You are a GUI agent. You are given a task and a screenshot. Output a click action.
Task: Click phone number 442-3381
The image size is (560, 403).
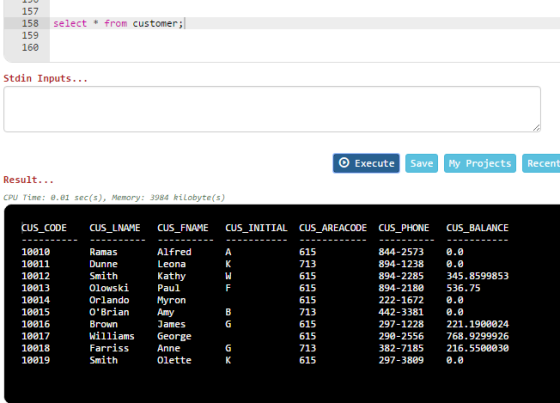[401, 312]
